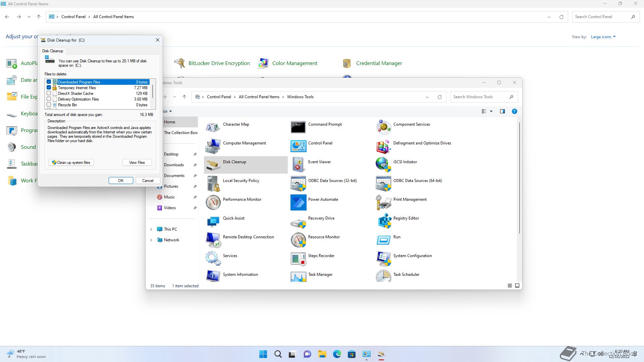This screenshot has width=644, height=362.
Task: Cancel the Disk Cleanup dialog
Action: click(x=148, y=180)
